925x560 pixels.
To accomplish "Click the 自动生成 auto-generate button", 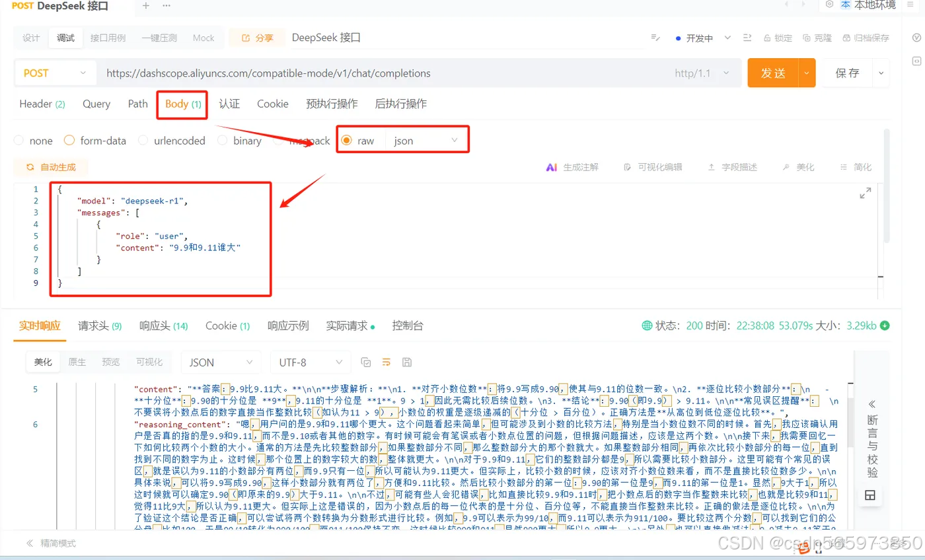I will click(x=50, y=168).
